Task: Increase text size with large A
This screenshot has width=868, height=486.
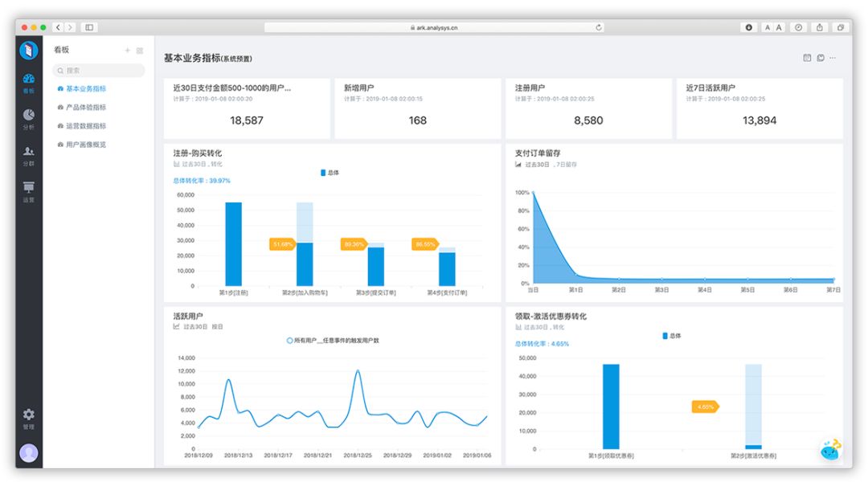Action: (779, 27)
